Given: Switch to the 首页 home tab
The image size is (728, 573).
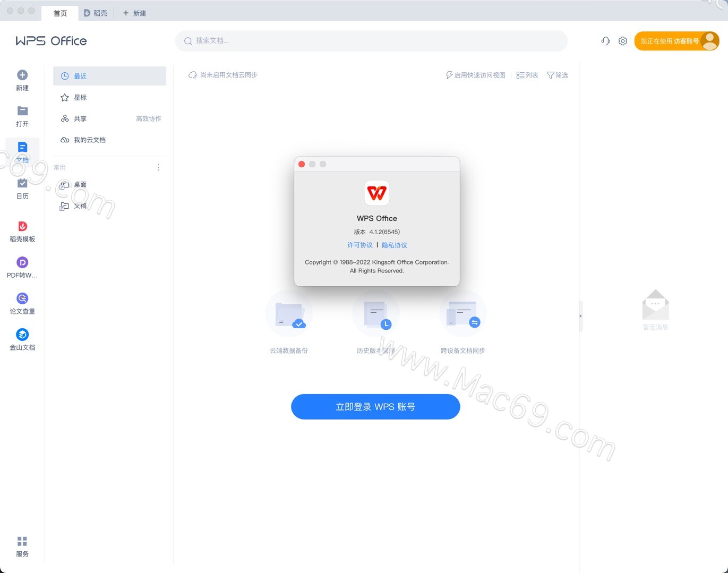Looking at the screenshot, I should (60, 13).
